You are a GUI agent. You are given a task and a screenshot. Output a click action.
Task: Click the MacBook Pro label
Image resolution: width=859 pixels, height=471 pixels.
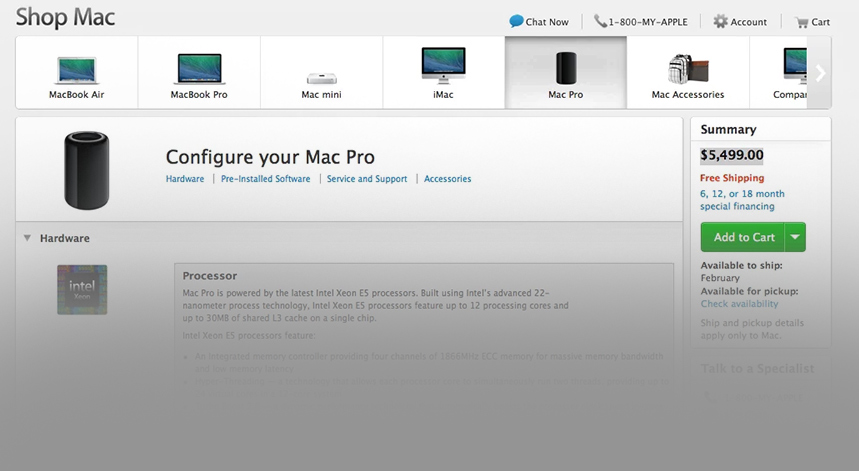(199, 94)
